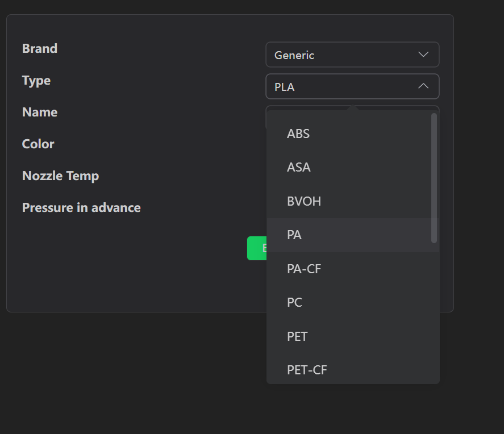Choose ASA in the Type dropdown list
The width and height of the screenshot is (504, 434).
(x=299, y=168)
